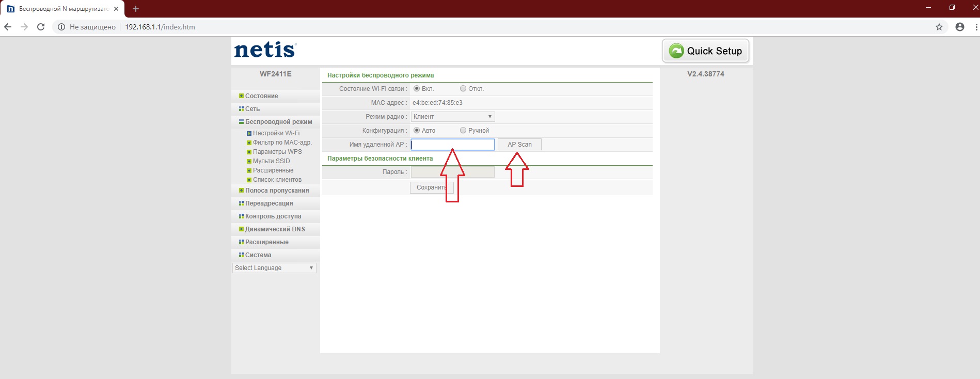Click the browser address bar URL
Image resolution: width=980 pixels, height=379 pixels.
point(160,27)
